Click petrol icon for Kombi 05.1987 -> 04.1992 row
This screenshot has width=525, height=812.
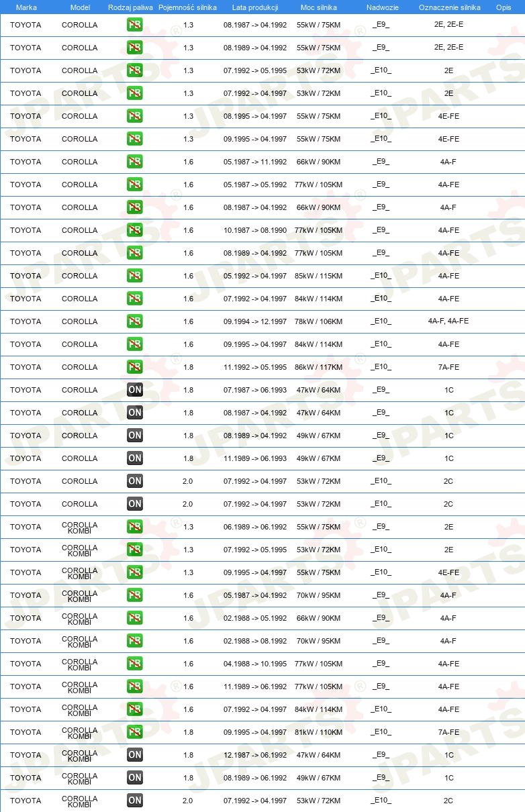[135, 595]
